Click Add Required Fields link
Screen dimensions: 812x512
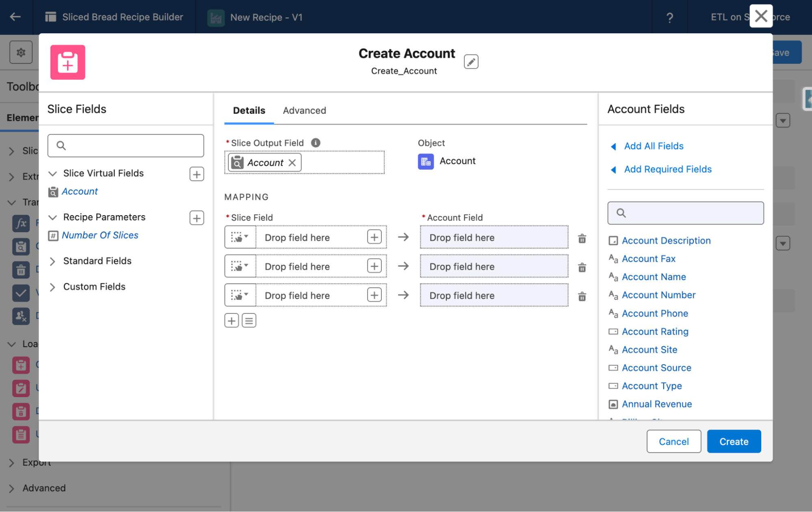[667, 169]
